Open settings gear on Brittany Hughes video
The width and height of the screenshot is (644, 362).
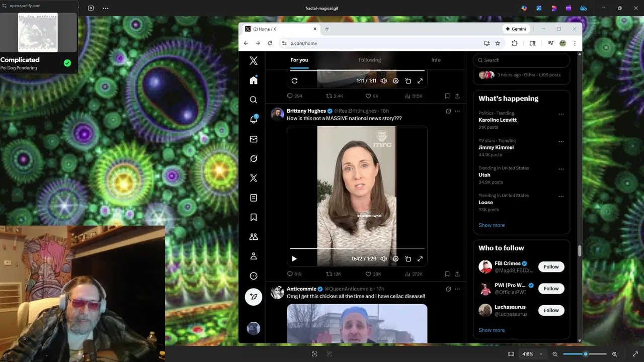click(x=395, y=259)
